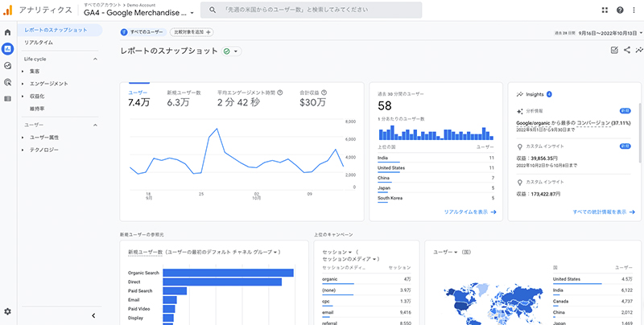Open the Insights sparkline icon at top right
Image resolution: width=644 pixels, height=325 pixels.
point(638,50)
